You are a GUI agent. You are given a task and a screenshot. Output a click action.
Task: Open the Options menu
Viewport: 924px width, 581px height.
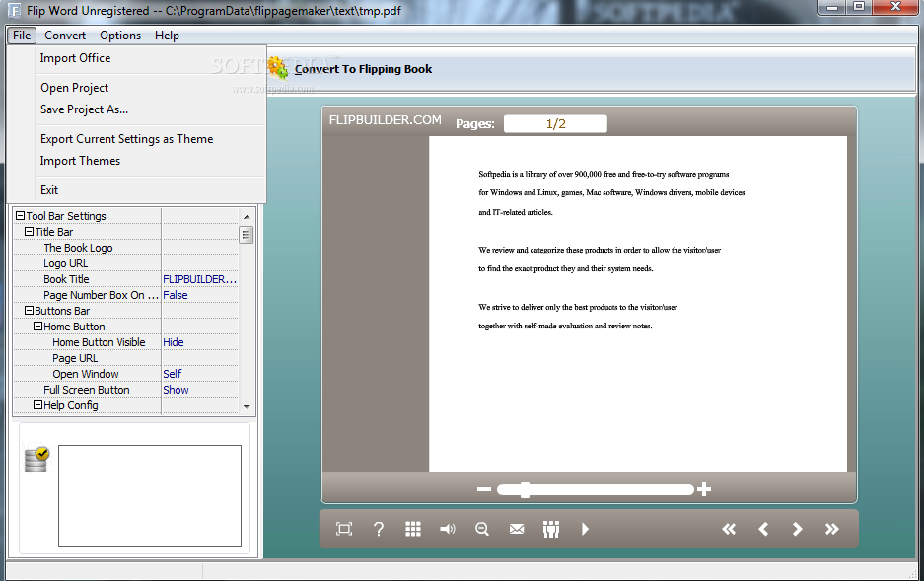coord(120,36)
